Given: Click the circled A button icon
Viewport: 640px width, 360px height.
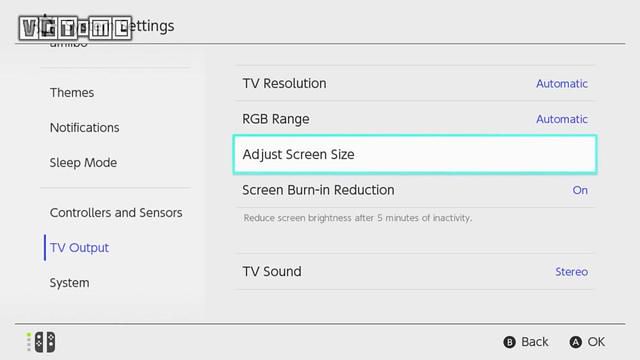Looking at the screenshot, I should (x=576, y=342).
